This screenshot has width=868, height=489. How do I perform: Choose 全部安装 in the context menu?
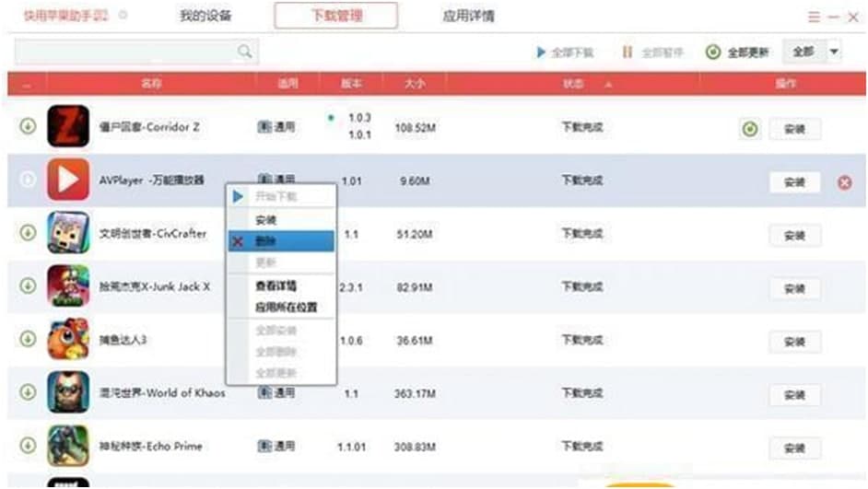tap(282, 331)
